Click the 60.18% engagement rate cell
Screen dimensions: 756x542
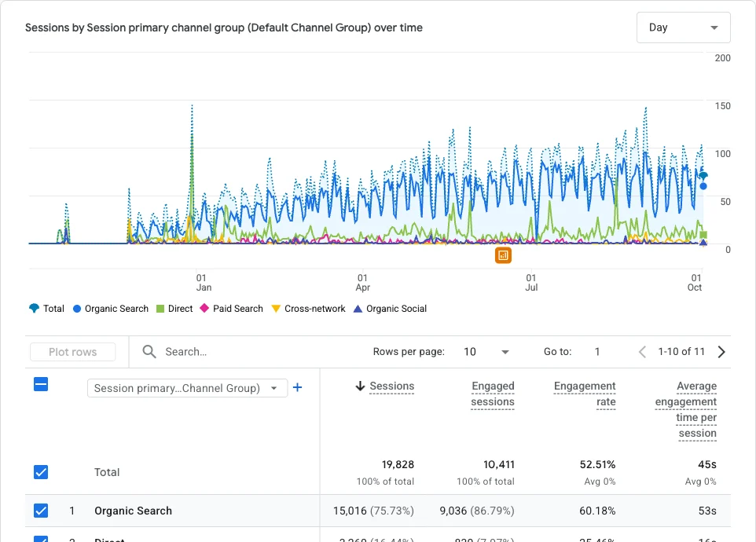(x=597, y=511)
